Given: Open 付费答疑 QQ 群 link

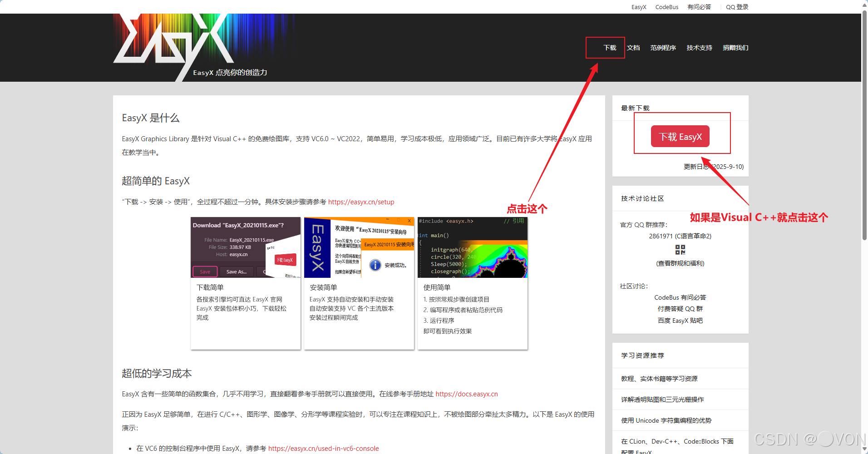Looking at the screenshot, I should tap(680, 309).
